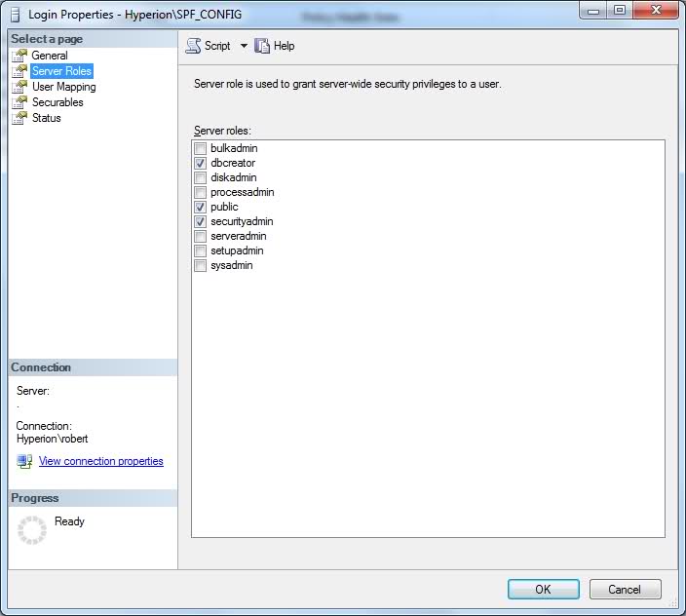Minimize the Login Properties window
This screenshot has width=686, height=616.
pyautogui.click(x=592, y=11)
